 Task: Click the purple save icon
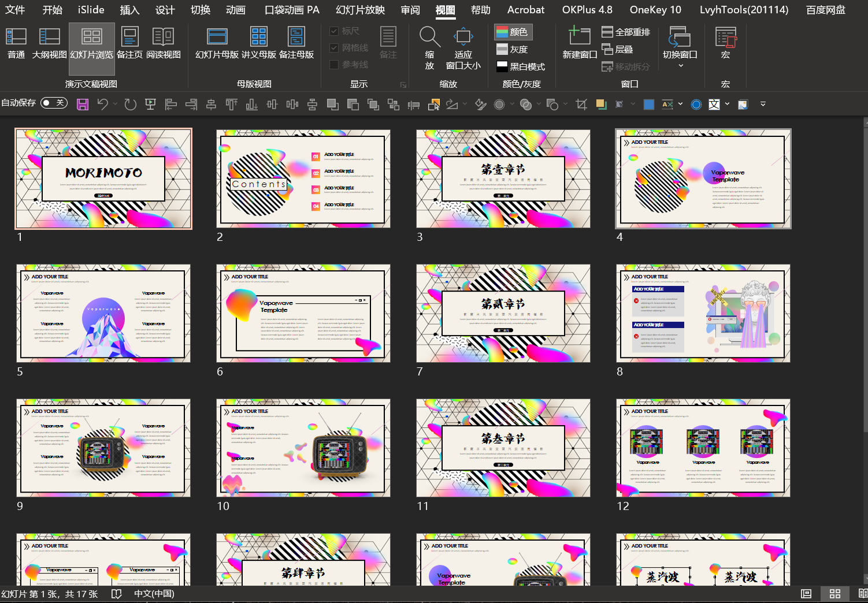pos(83,105)
